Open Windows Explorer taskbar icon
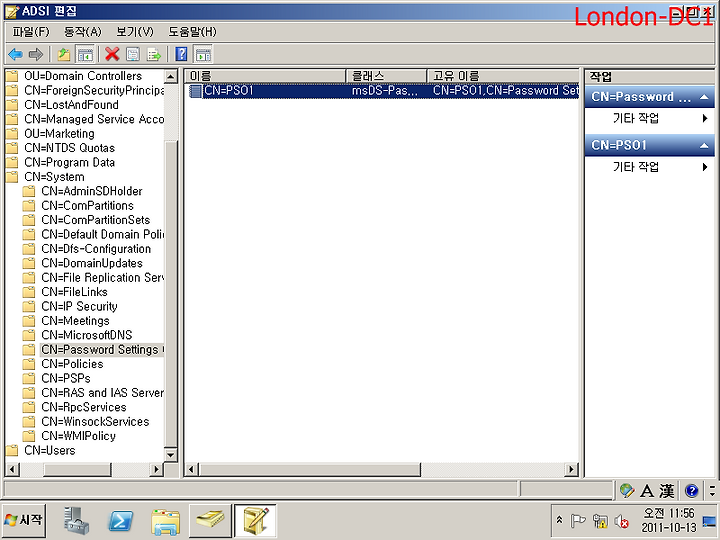 click(166, 521)
